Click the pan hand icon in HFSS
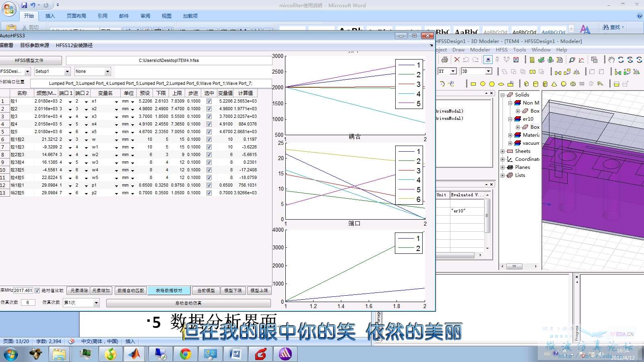Viewport: 644px width, 362px height. [x=611, y=60]
